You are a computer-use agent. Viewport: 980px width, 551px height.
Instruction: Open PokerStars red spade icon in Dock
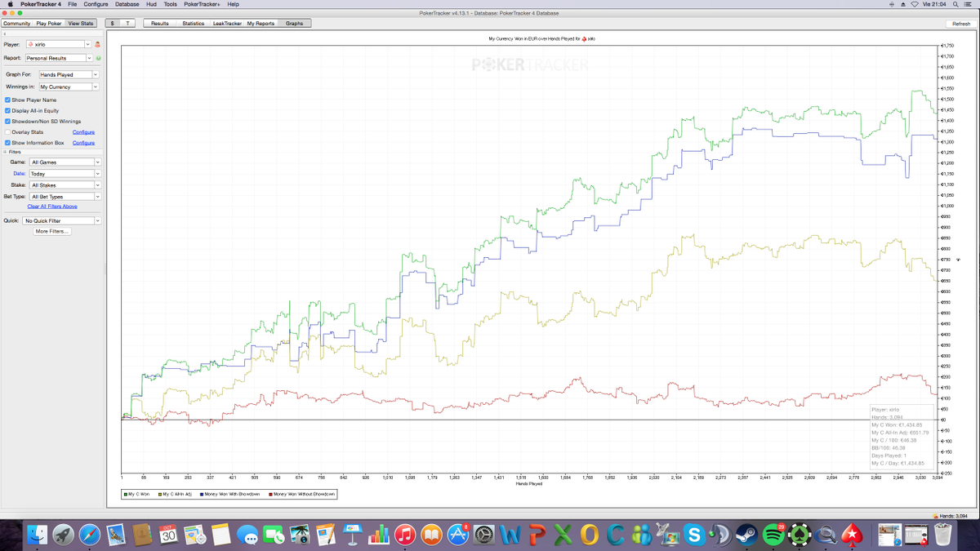[x=853, y=535]
